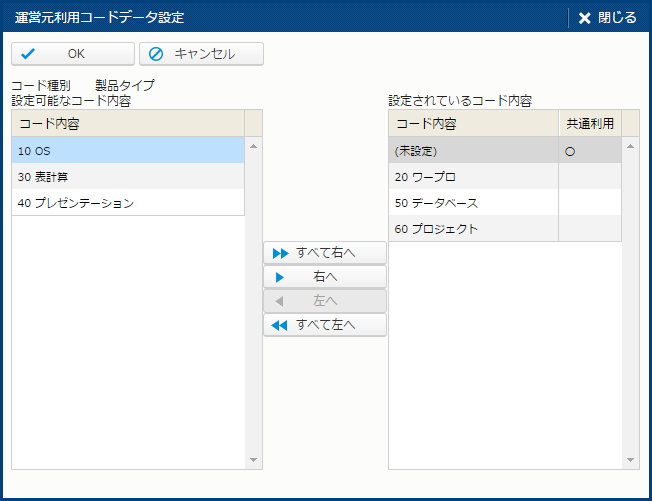Click the double left arrow icon
Image resolution: width=652 pixels, height=501 pixels.
coord(280,325)
